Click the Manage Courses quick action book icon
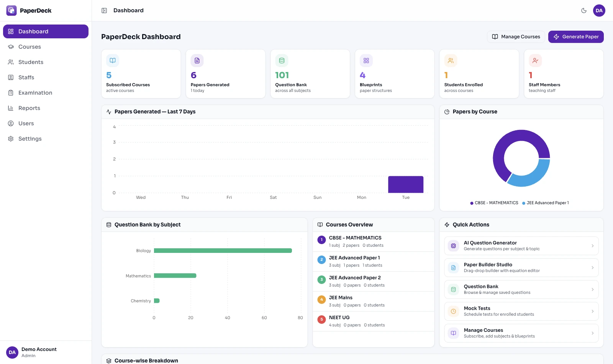Screen dimensions: 613x364 coord(454,333)
